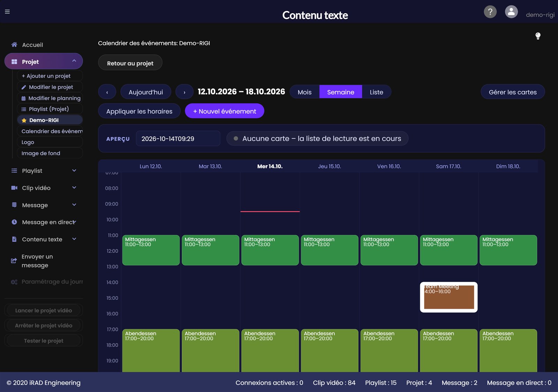This screenshot has height=392, width=558.
Task: Expand the Contenu texte menu chevron
Action: (x=74, y=239)
